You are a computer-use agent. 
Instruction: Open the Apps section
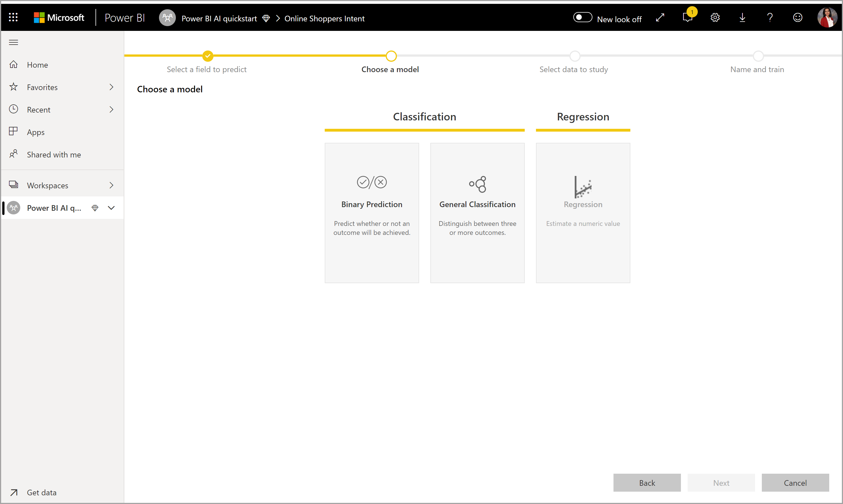point(35,132)
